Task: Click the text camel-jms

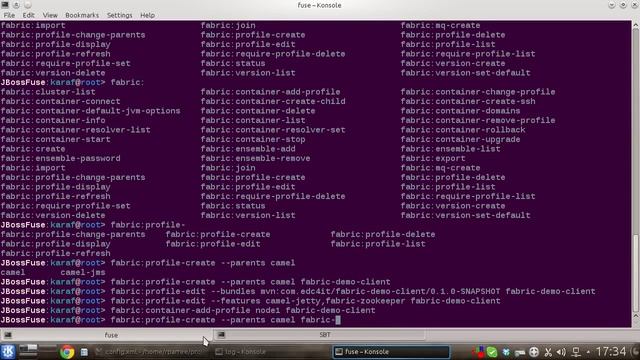Action: tap(83, 273)
